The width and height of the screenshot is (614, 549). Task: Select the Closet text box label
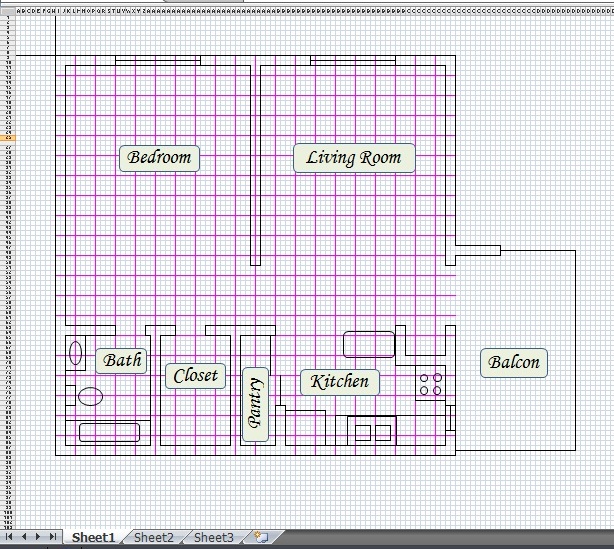click(x=195, y=376)
